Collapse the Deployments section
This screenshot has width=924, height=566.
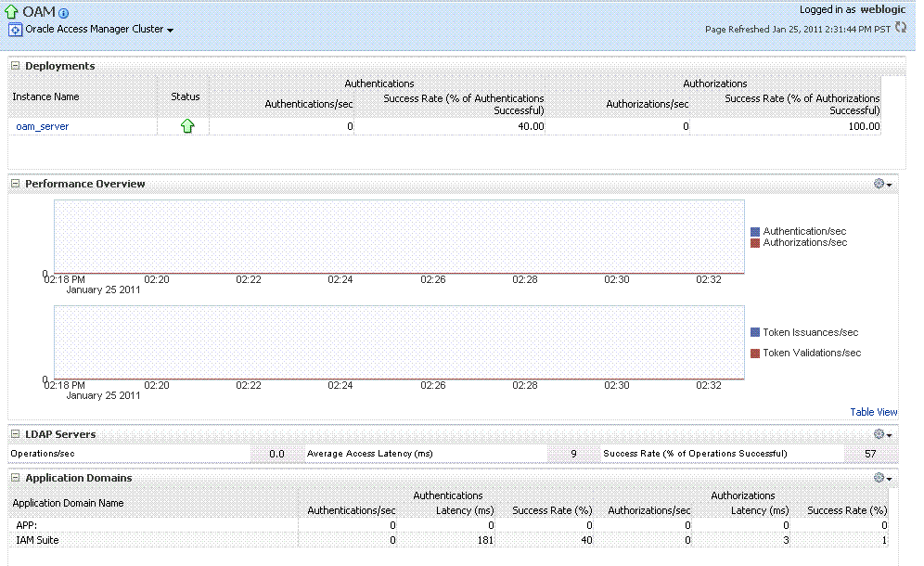13,66
